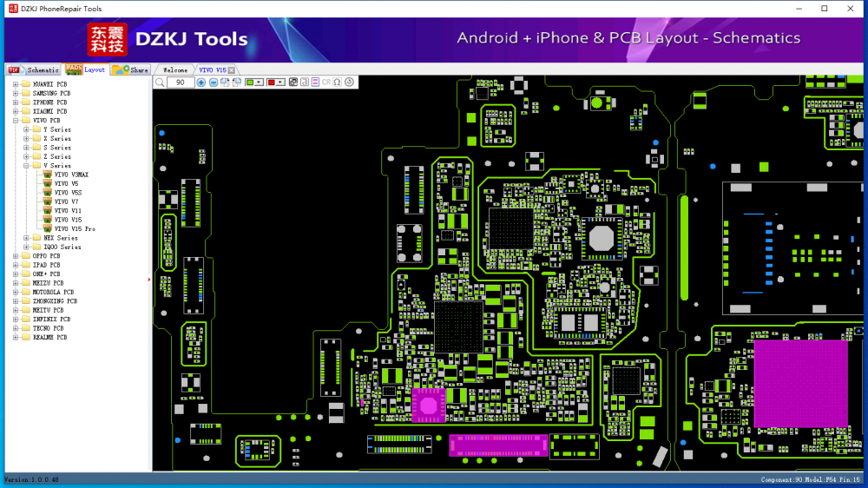
Task: Select the REALME PCB folder
Action: pyautogui.click(x=49, y=337)
